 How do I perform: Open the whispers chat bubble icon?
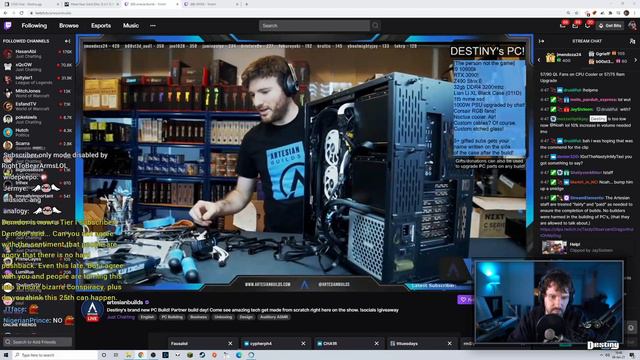[588, 26]
